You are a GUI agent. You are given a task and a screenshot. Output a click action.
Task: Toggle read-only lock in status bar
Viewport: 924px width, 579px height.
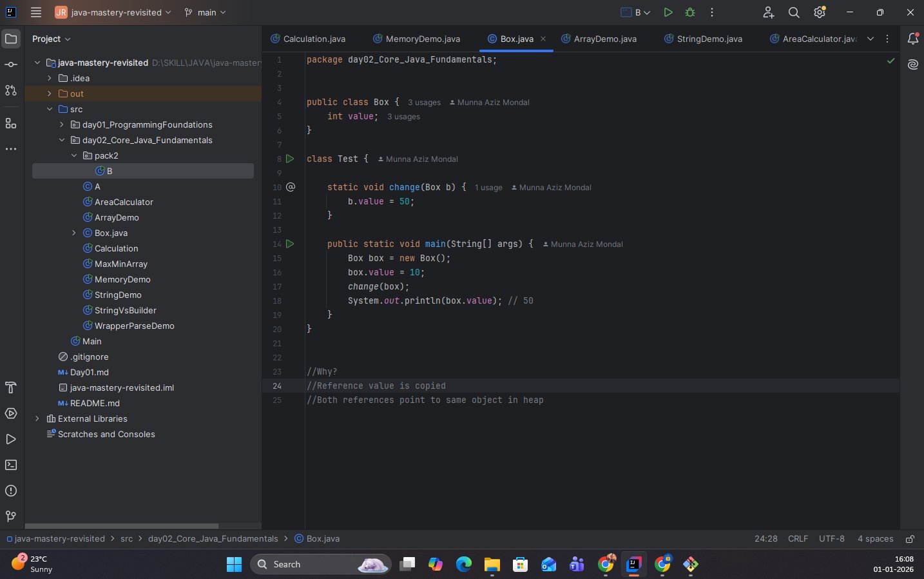(910, 539)
